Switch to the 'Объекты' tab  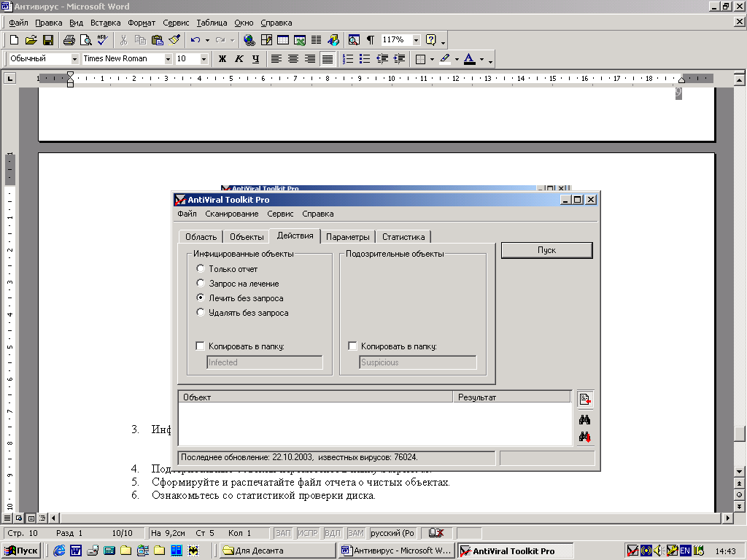[247, 237]
